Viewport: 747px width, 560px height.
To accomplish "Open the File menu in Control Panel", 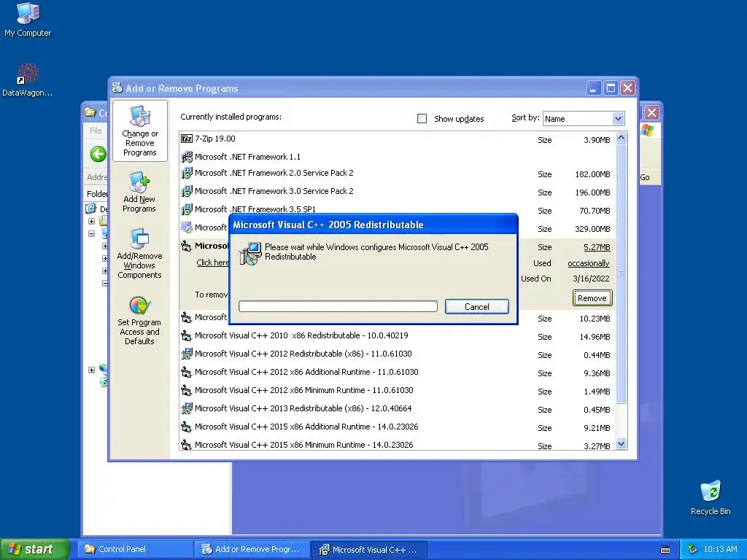I will click(96, 131).
